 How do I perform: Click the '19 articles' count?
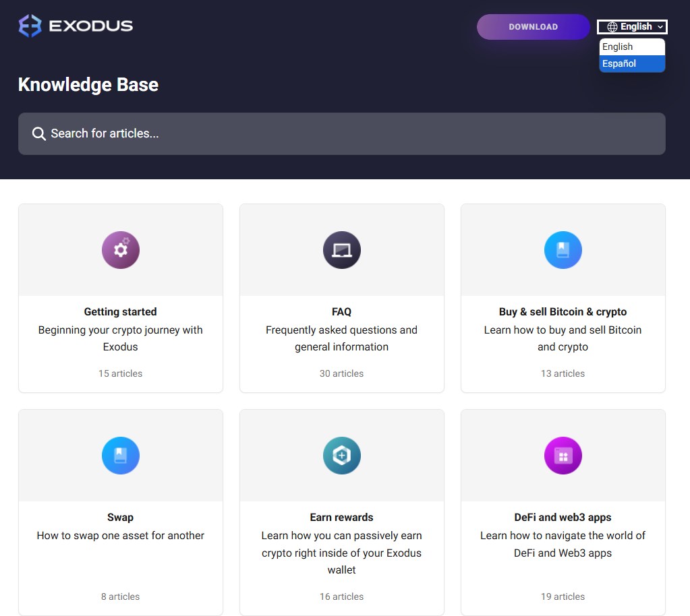coord(563,596)
